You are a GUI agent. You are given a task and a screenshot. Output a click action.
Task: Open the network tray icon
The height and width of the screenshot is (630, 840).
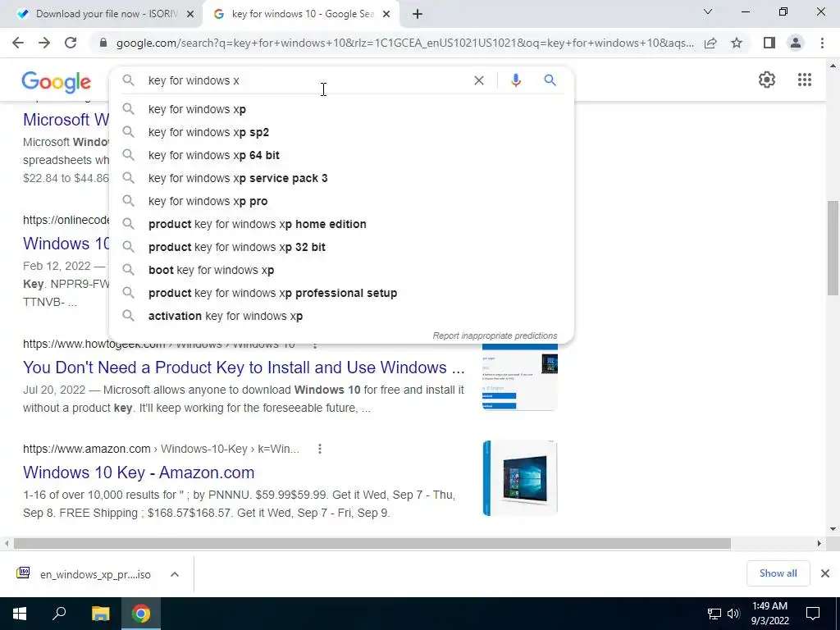point(714,614)
